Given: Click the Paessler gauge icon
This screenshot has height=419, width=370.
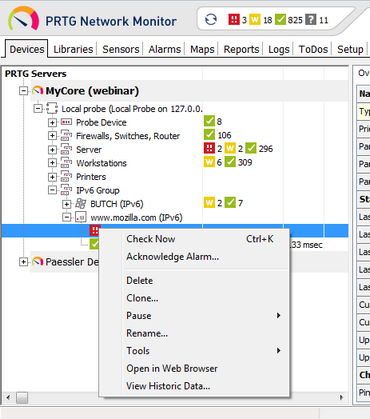Looking at the screenshot, I should point(38,262).
